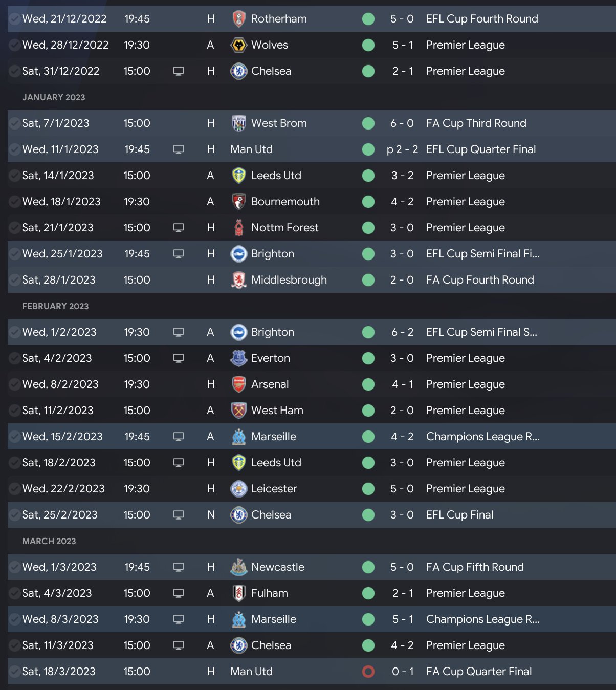Open the EFL Cup Final competition link

pos(459,515)
